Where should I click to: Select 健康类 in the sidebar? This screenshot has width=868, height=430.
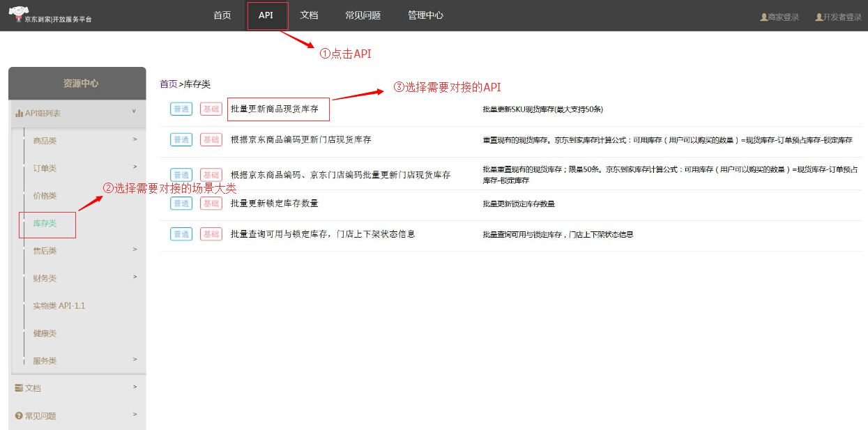point(45,333)
